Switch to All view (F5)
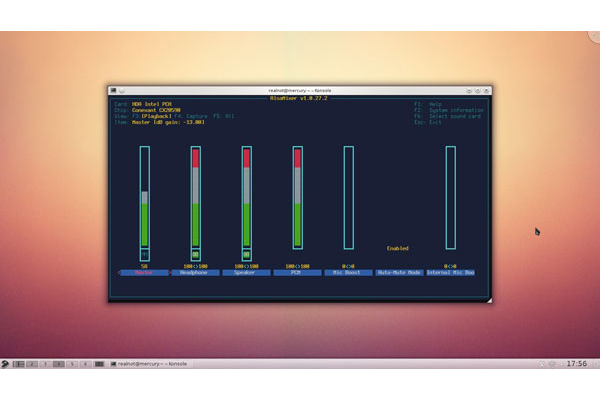Viewport: 600px width, 400px height. [223, 116]
